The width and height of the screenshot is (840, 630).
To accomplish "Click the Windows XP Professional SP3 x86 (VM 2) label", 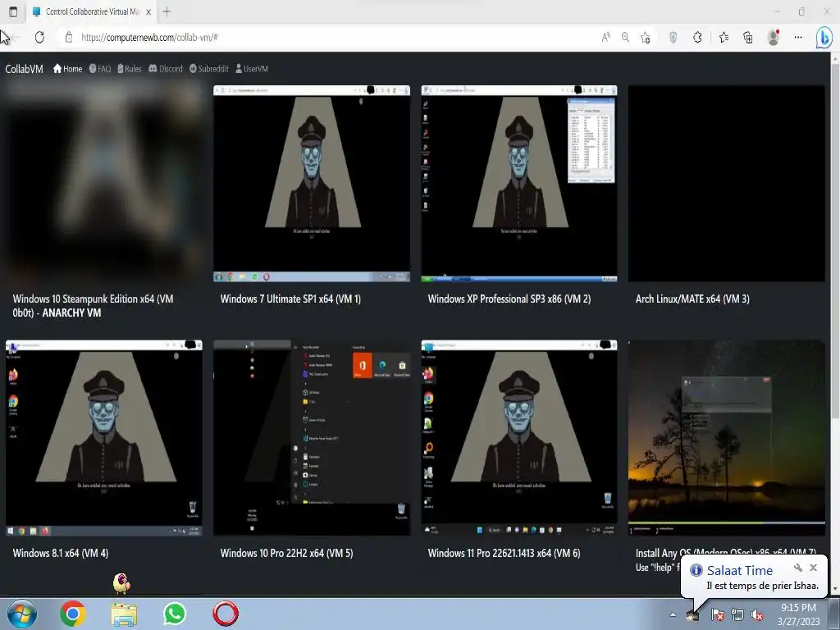I will pos(509,299).
